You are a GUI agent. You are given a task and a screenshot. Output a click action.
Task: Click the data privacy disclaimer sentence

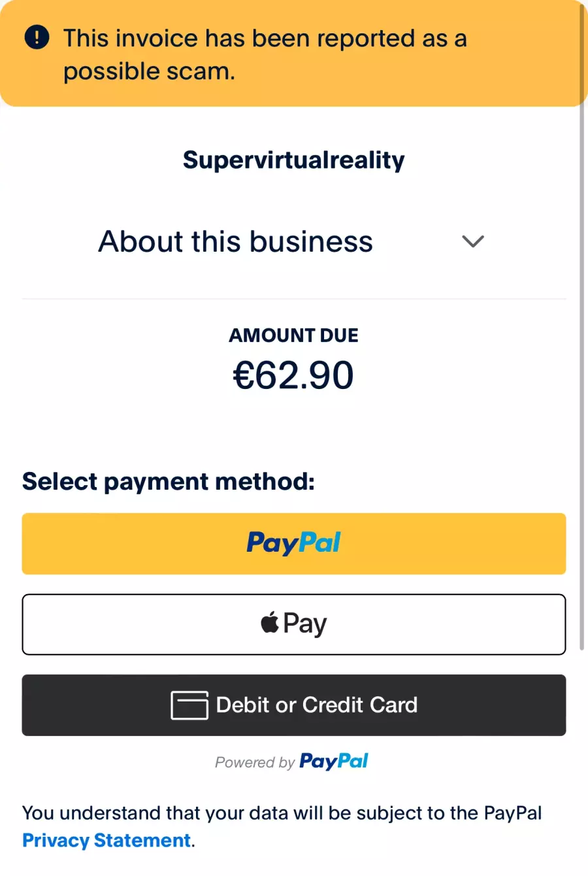pyautogui.click(x=282, y=826)
